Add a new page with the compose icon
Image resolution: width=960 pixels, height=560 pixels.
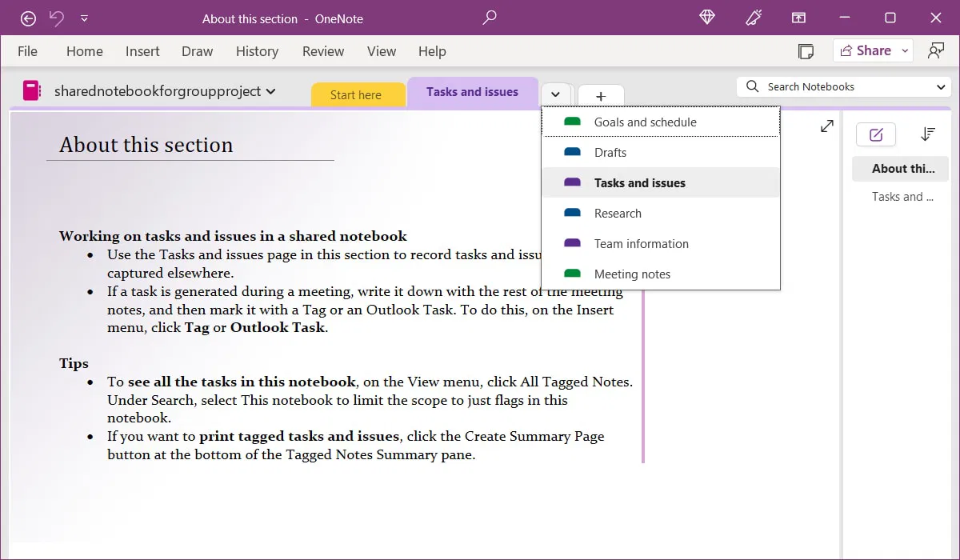[x=876, y=134]
